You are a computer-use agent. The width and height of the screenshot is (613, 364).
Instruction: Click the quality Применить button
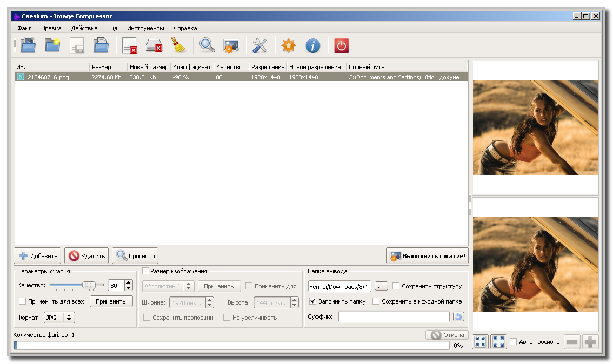[111, 301]
